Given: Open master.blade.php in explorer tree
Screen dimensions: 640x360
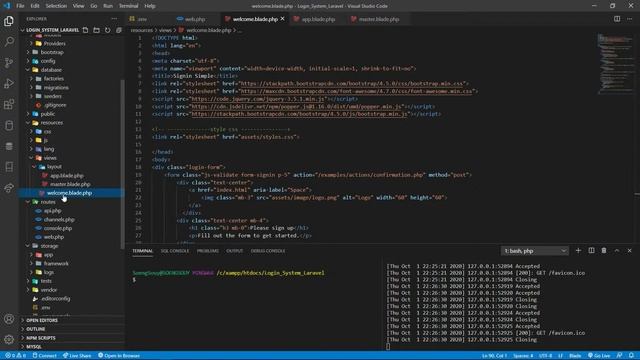Looking at the screenshot, I should click(x=70, y=184).
